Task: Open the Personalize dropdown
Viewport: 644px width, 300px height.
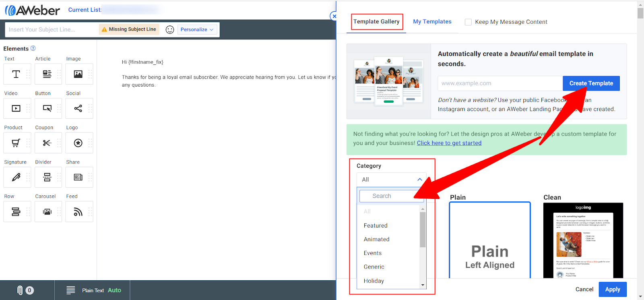Action: click(x=197, y=29)
